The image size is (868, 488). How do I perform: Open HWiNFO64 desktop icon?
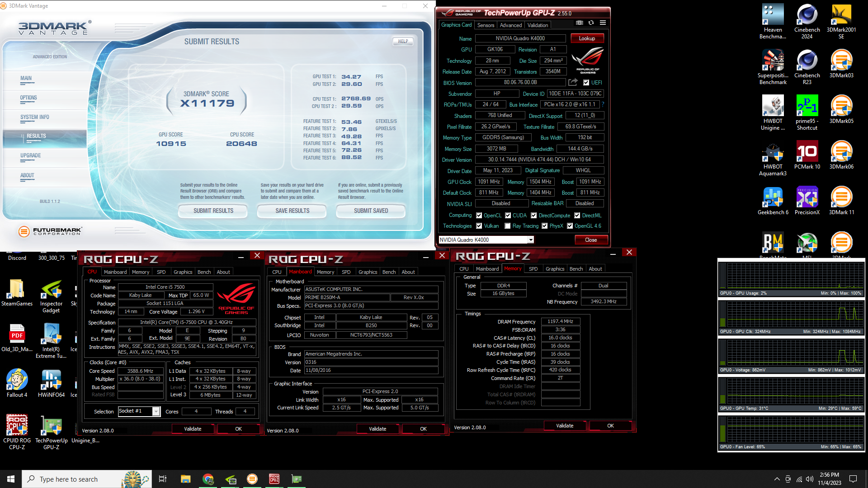[x=51, y=383]
